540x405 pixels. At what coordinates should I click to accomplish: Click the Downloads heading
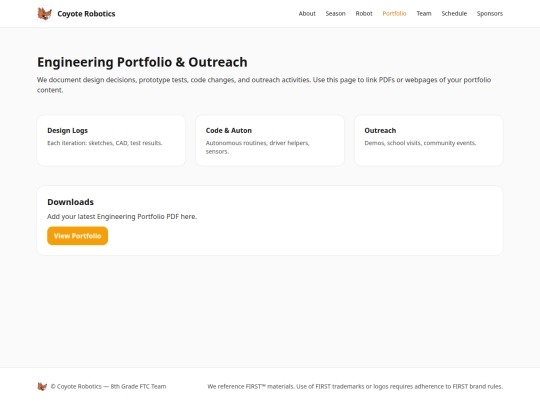click(x=71, y=202)
